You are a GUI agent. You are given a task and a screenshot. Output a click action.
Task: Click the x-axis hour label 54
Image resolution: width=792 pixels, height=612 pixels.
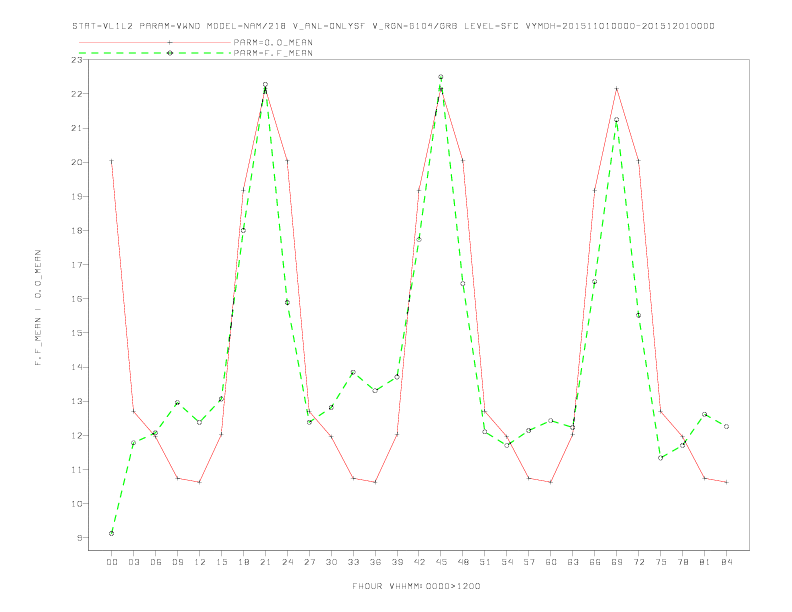point(507,562)
